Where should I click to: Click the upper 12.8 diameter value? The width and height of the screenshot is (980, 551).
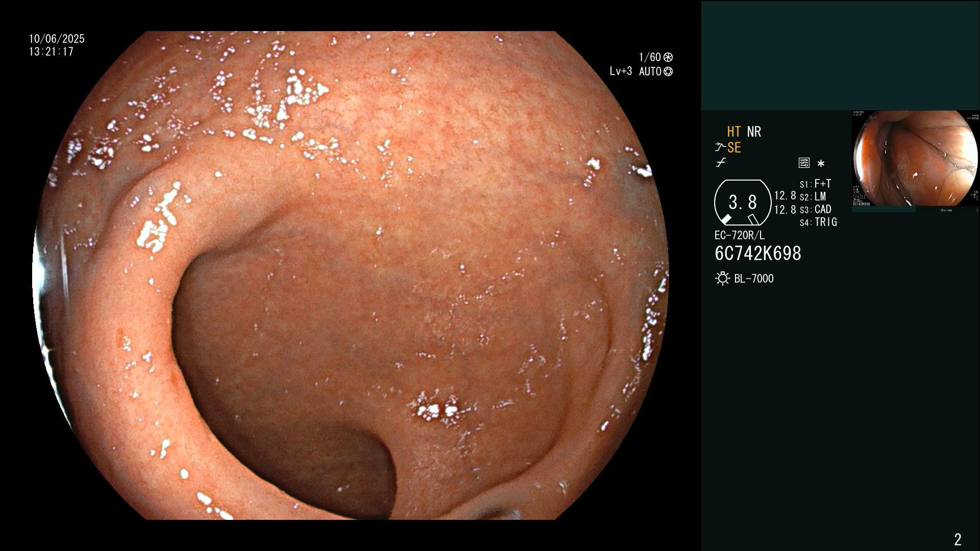click(785, 195)
